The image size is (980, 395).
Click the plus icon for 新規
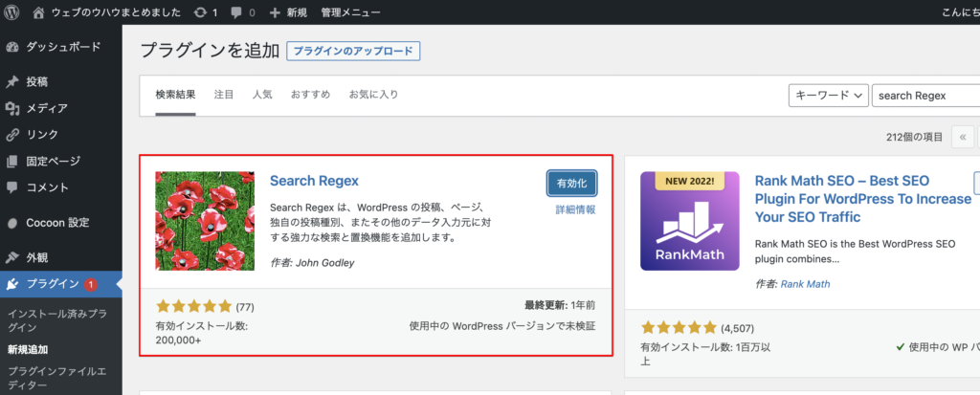[275, 11]
